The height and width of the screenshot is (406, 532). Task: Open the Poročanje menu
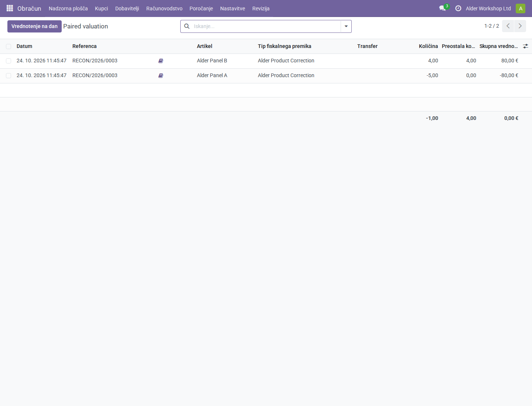point(201,8)
